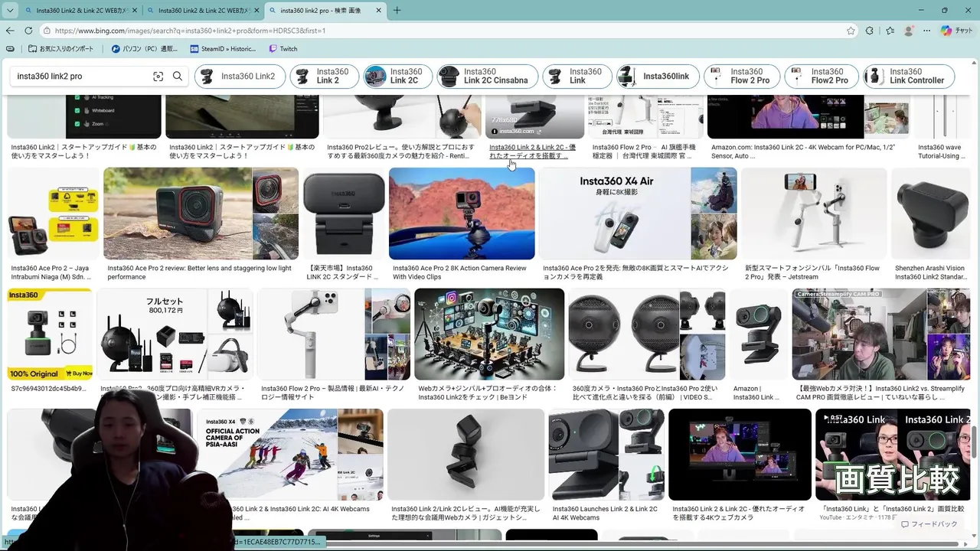Open Ace Pro 2 8K Action Camera Review image

coord(462,214)
